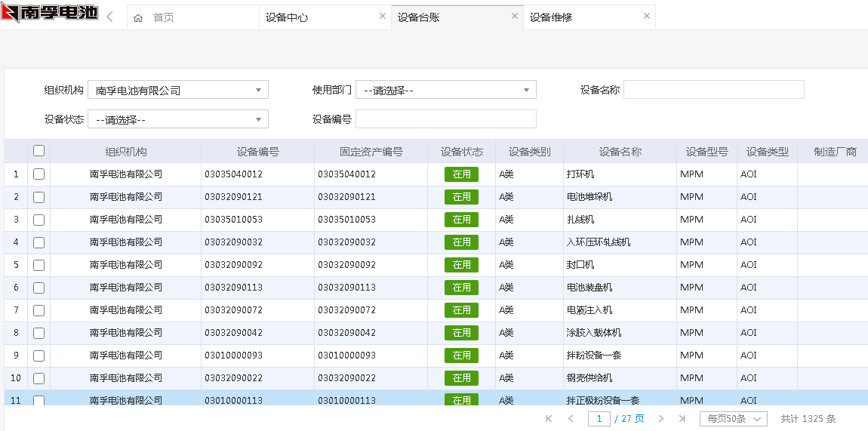The width and height of the screenshot is (868, 431).
Task: Check the row for 封口机
Action: pyautogui.click(x=38, y=264)
